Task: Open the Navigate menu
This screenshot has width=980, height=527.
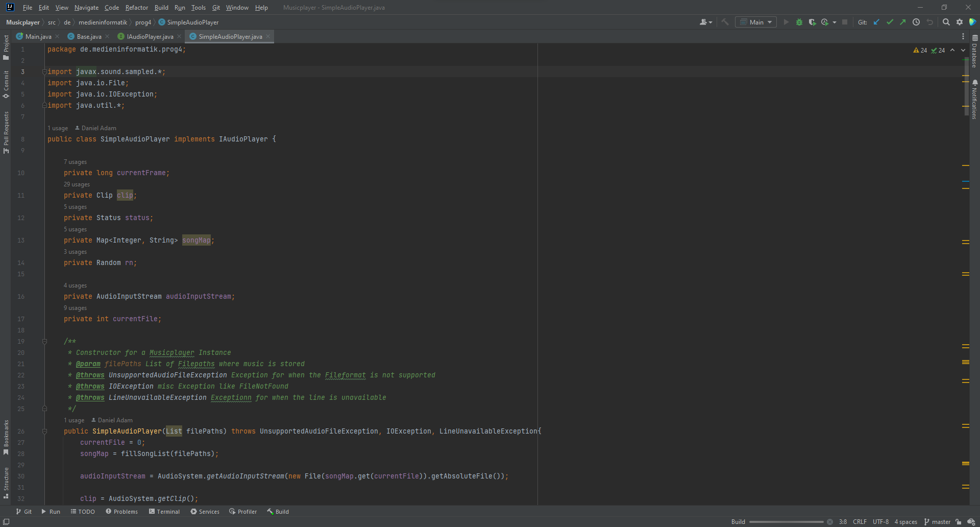Action: click(86, 8)
